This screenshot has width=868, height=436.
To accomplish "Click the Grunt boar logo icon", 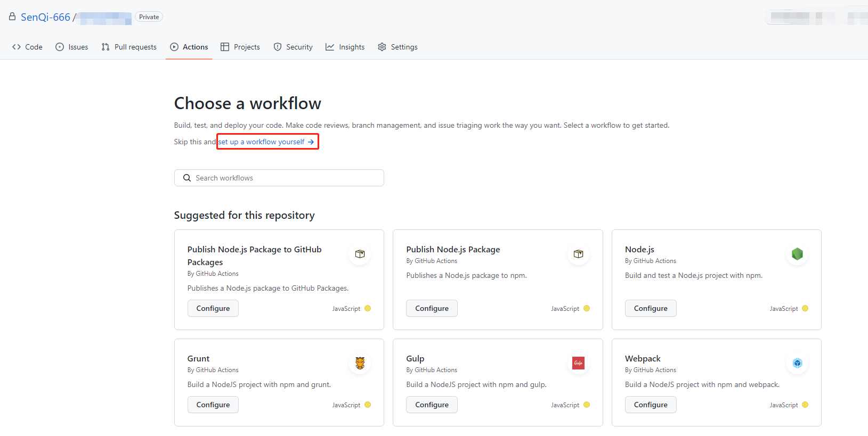I will click(360, 363).
